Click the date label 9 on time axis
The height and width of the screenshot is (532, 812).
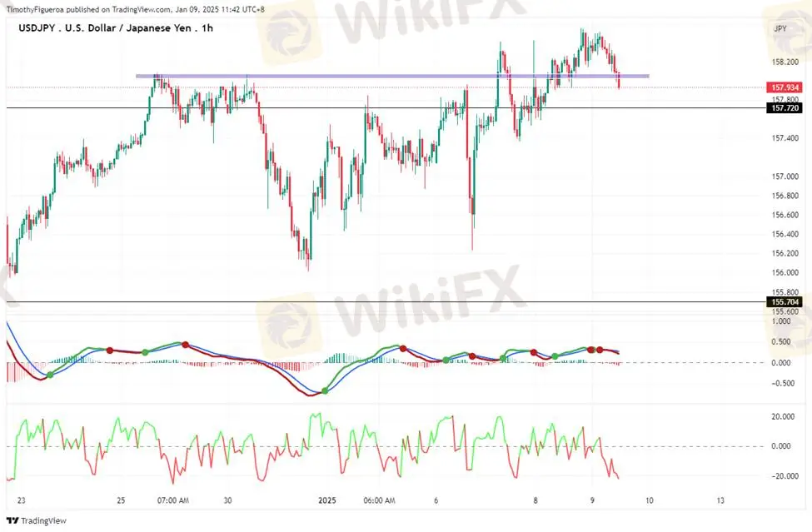point(592,500)
